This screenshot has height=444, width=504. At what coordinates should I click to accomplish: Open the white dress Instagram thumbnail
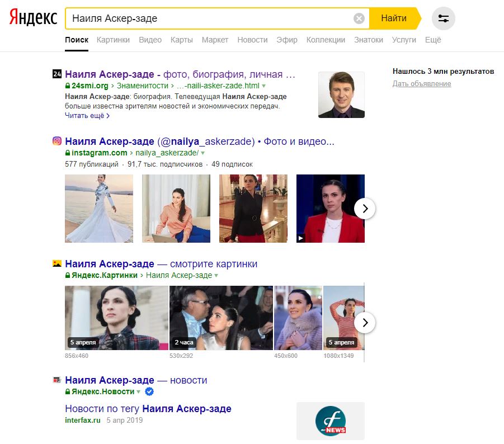[x=99, y=209]
